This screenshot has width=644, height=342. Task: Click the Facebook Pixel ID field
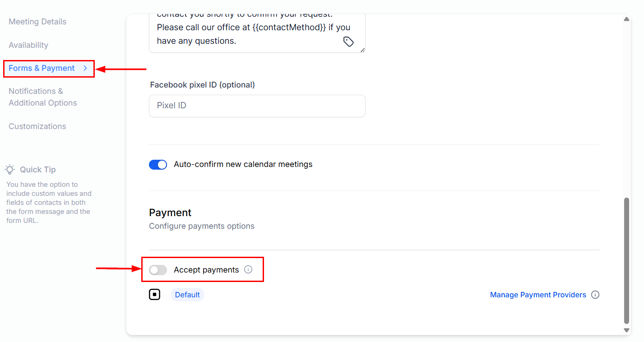coord(257,106)
